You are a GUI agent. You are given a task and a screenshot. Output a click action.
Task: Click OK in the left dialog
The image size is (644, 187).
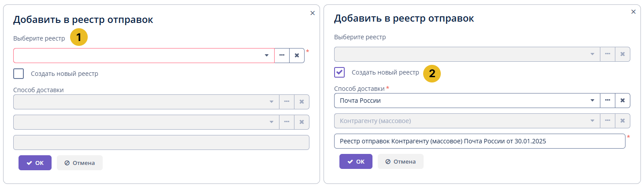[x=35, y=163]
